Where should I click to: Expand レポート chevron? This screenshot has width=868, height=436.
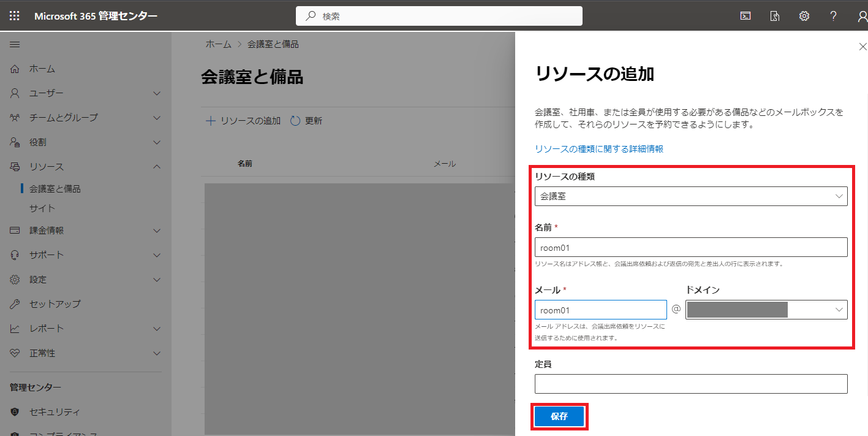click(157, 329)
